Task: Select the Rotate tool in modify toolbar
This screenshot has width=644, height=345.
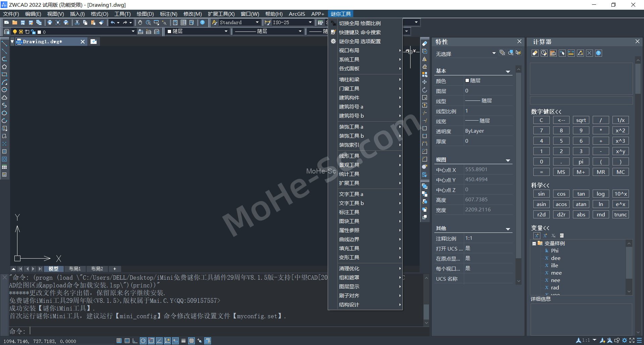Action: tap(425, 90)
